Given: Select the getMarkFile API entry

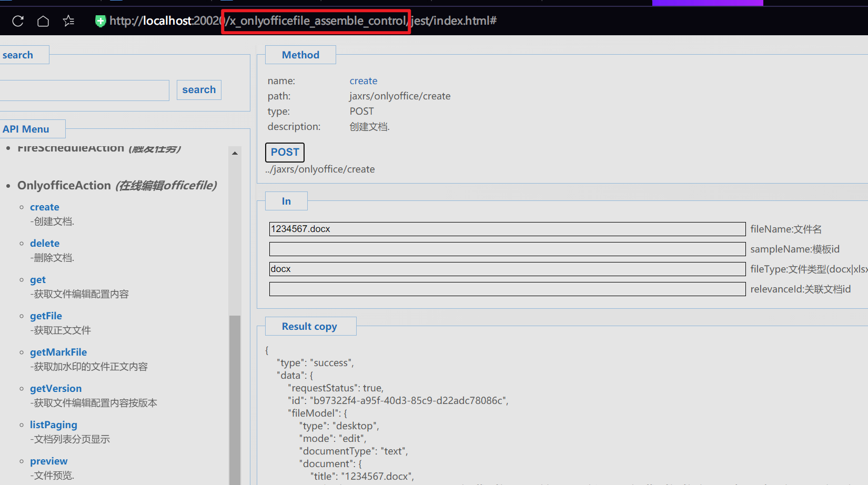Looking at the screenshot, I should click(x=58, y=352).
